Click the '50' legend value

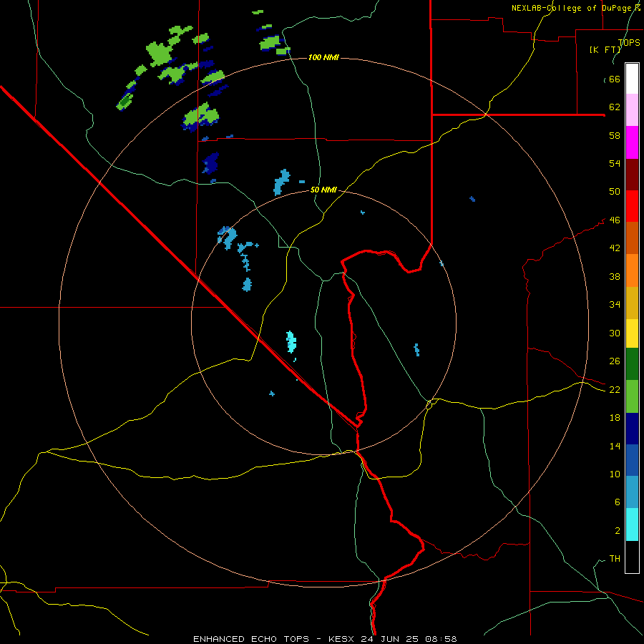click(615, 192)
